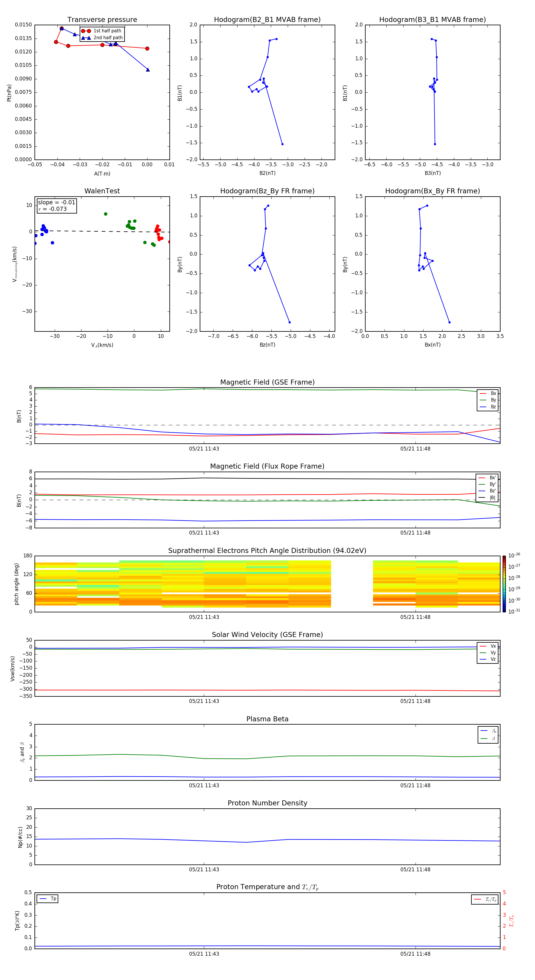Click the "β_p and β" y-axis label
This screenshot has width=535, height=980.
click(x=22, y=753)
